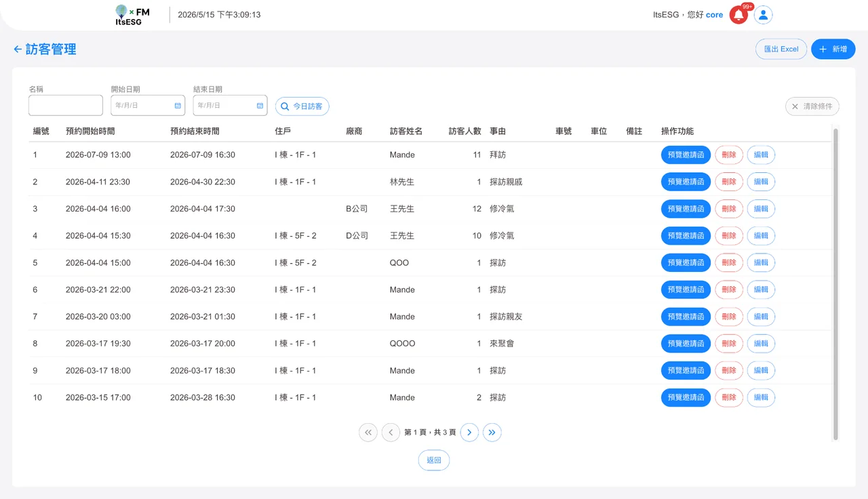
Task: Edit row 3 of B公司
Action: coord(761,209)
